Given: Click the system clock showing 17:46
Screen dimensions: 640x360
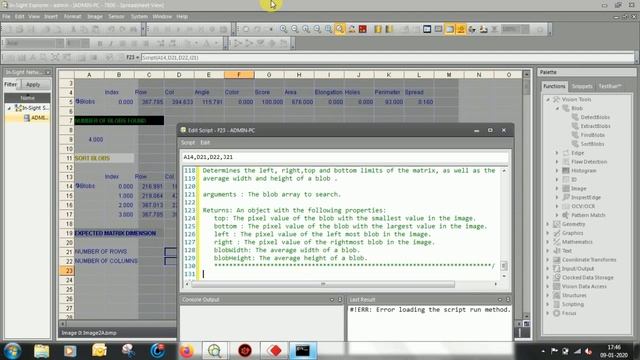Looking at the screenshot, I should (x=613, y=347).
